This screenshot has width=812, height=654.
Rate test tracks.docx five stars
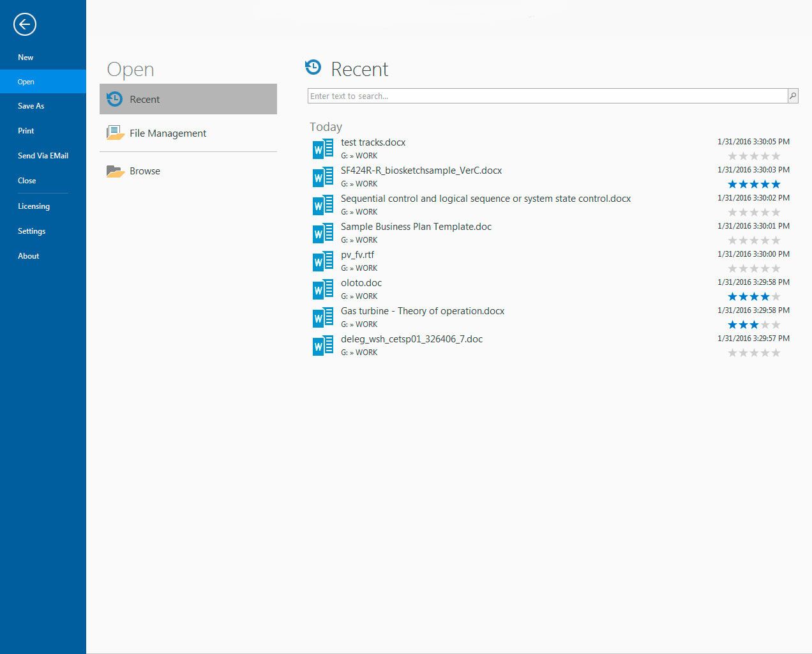pyautogui.click(x=776, y=156)
